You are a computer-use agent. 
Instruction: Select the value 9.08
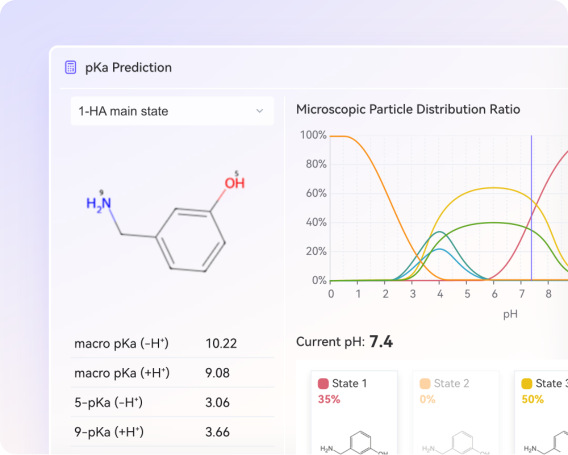[217, 373]
